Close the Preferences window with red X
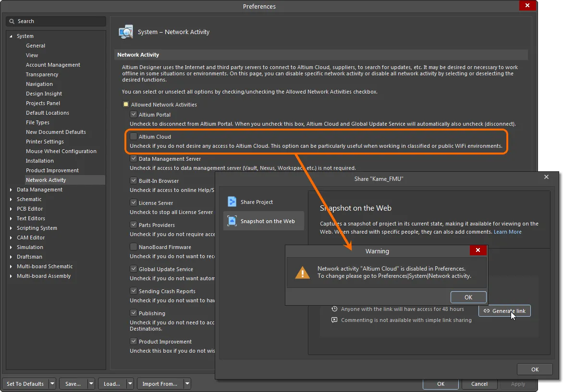The height and width of the screenshot is (392, 563). coord(527,5)
